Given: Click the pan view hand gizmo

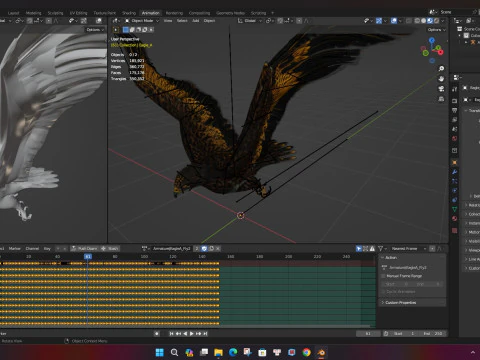Looking at the screenshot, I should point(441,79).
